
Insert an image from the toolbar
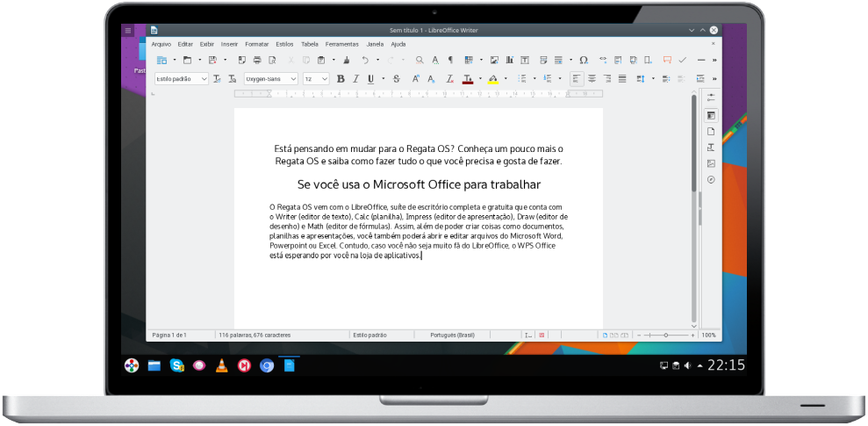tap(494, 60)
